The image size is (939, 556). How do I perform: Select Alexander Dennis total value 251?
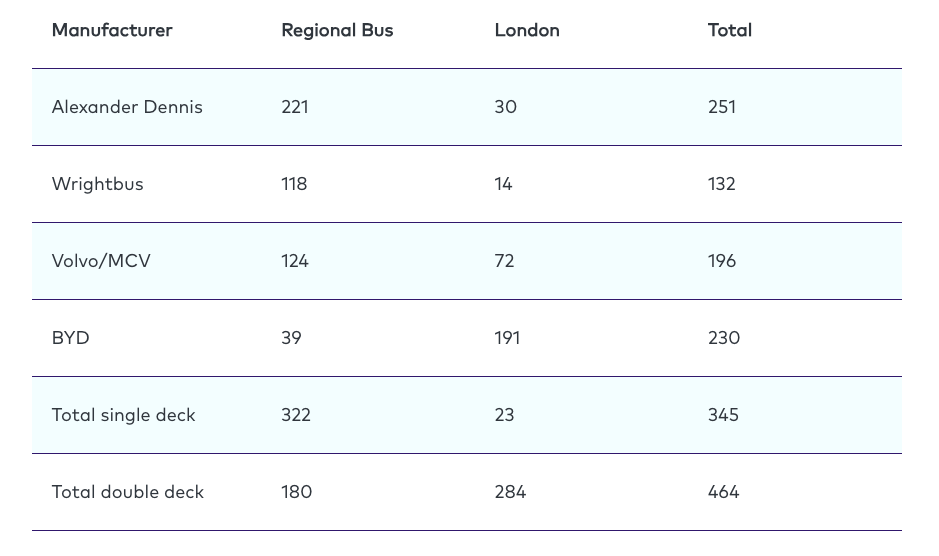click(x=722, y=107)
